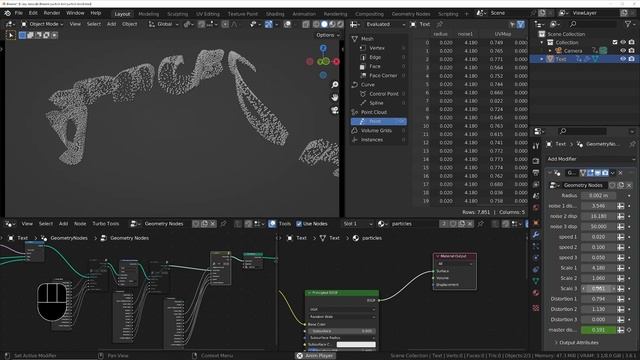The width and height of the screenshot is (640, 360).
Task: Click the green master displacement field
Action: pyautogui.click(x=598, y=330)
